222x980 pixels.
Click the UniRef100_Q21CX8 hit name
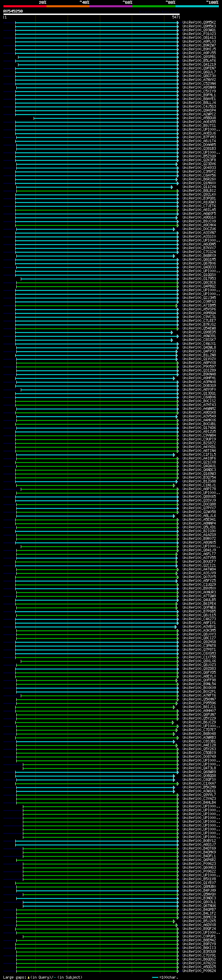click(199, 462)
